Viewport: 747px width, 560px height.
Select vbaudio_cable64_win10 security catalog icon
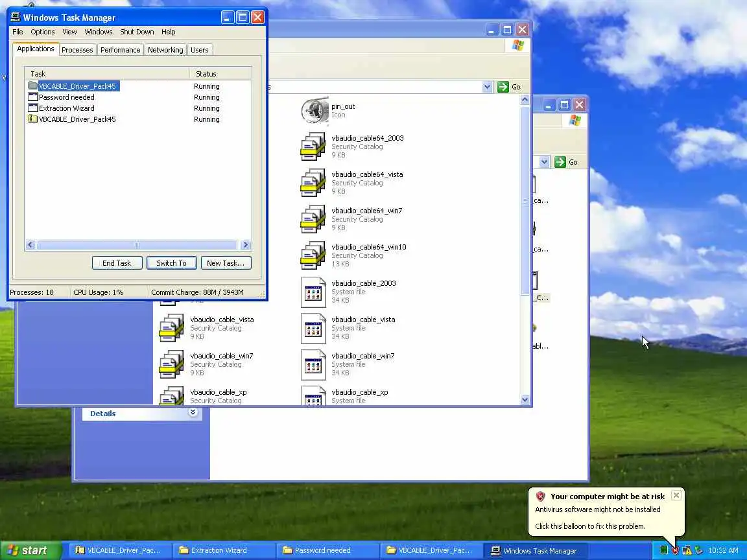point(313,255)
